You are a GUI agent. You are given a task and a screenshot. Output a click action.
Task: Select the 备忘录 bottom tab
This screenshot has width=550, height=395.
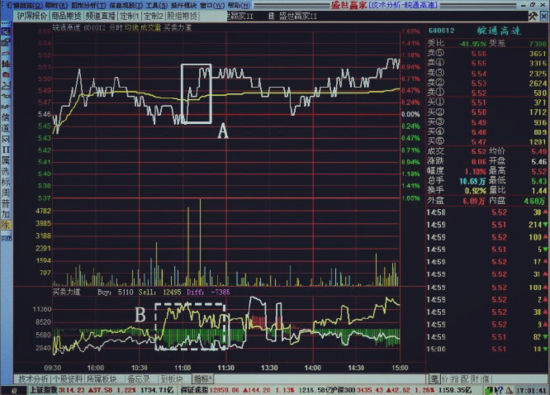coord(139,379)
